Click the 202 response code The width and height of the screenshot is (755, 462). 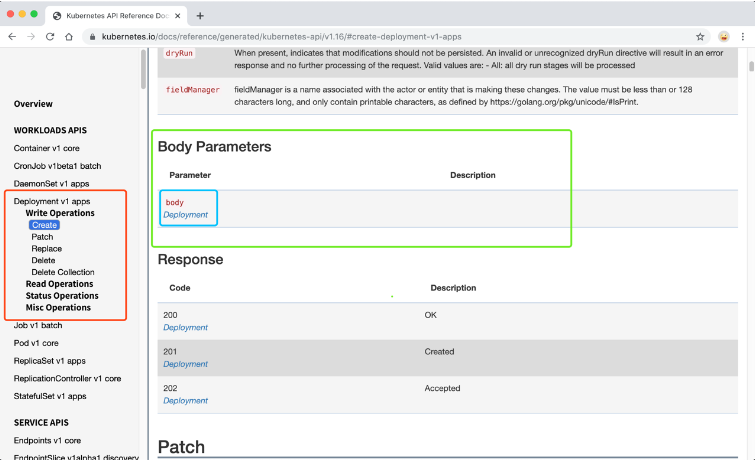(170, 388)
